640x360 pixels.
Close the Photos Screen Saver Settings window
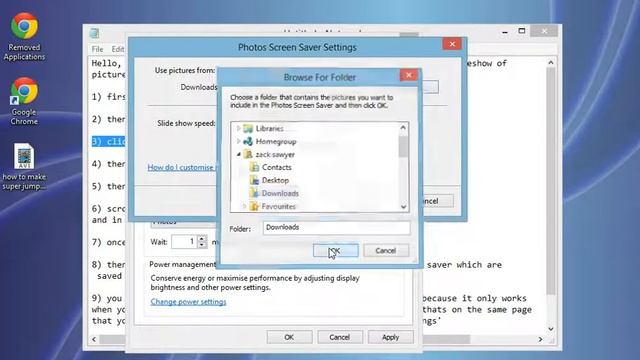click(452, 44)
